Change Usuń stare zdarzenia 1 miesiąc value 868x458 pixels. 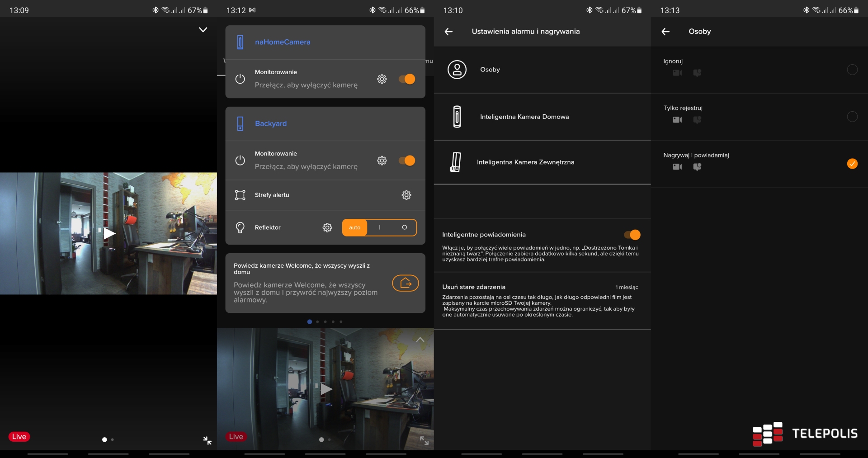627,288
